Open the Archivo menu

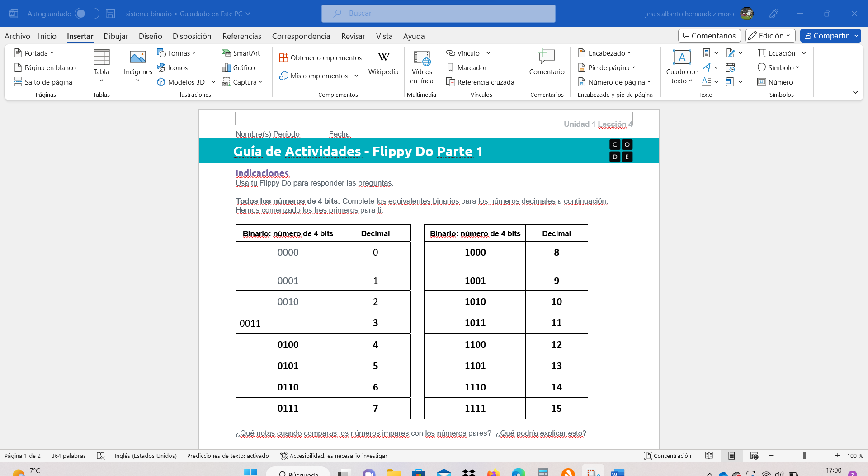17,36
